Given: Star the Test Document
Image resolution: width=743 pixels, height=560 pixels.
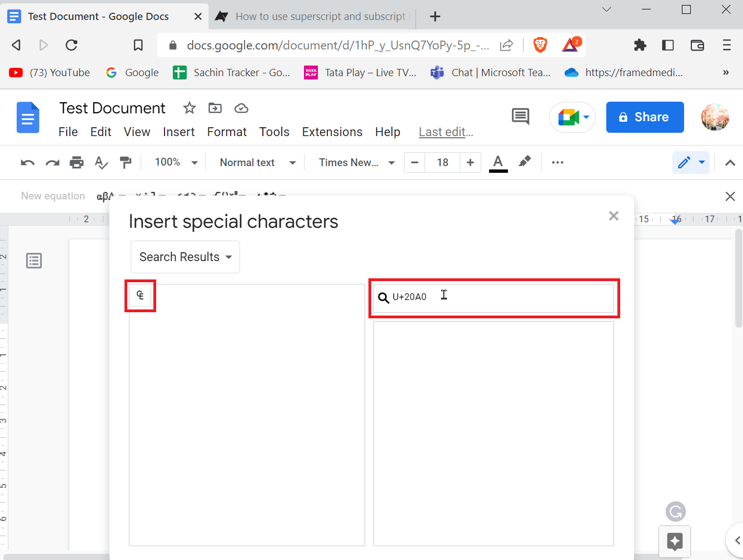Looking at the screenshot, I should pyautogui.click(x=190, y=108).
